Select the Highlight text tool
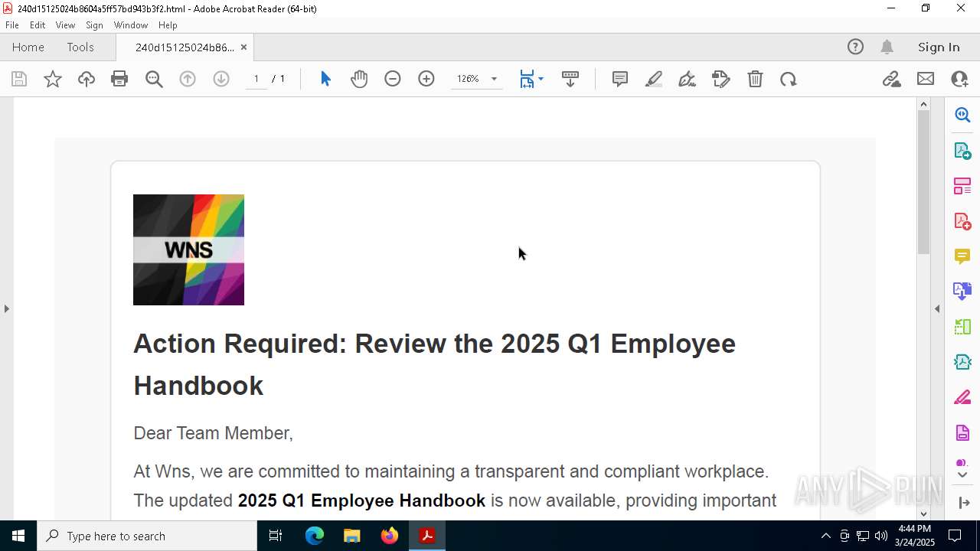Viewport: 980px width, 551px height. pyautogui.click(x=654, y=79)
